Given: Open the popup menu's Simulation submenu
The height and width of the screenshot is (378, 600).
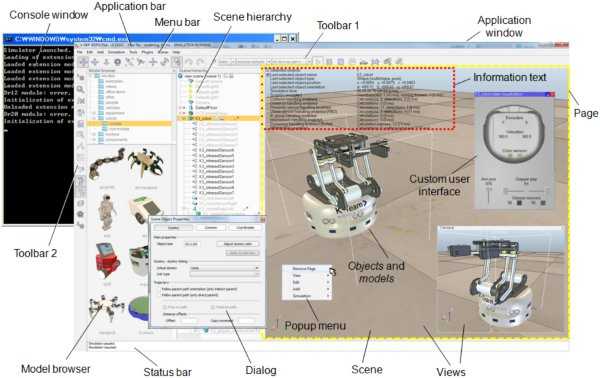Looking at the screenshot, I should point(307,296).
